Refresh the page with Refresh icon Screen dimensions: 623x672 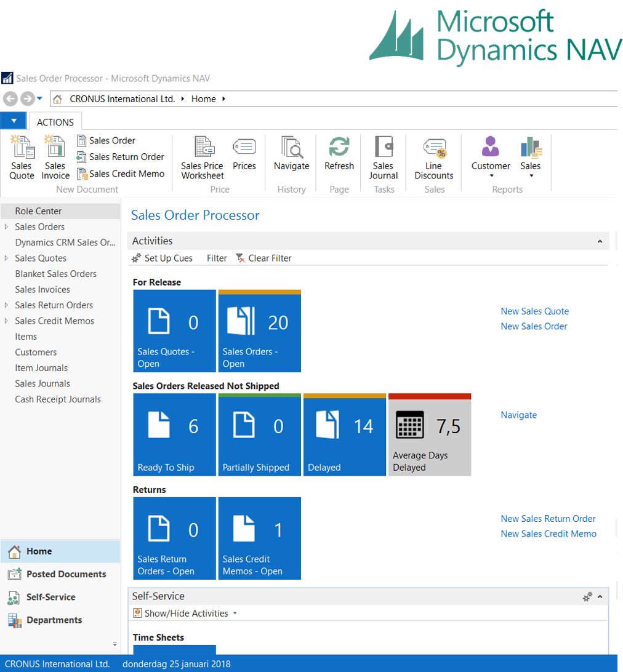click(339, 154)
